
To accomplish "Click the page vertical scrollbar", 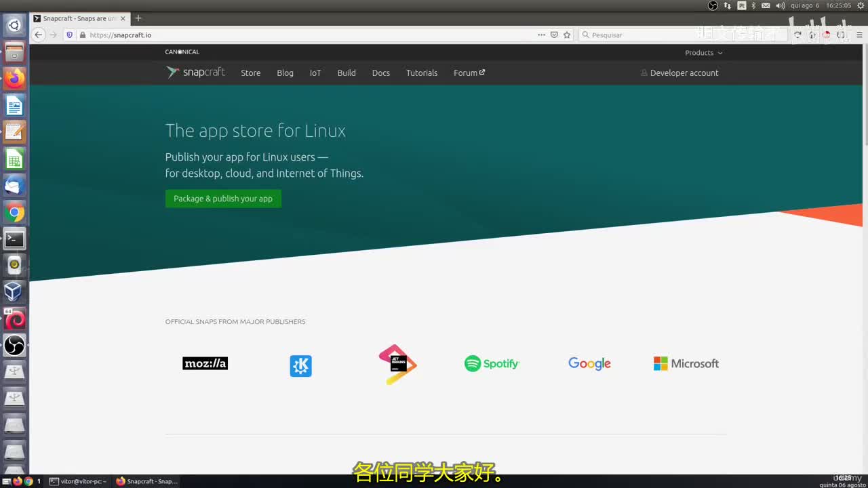I will [x=865, y=95].
